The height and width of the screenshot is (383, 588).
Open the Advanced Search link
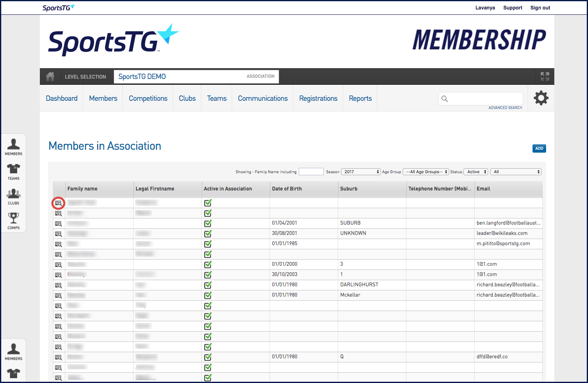coord(505,108)
